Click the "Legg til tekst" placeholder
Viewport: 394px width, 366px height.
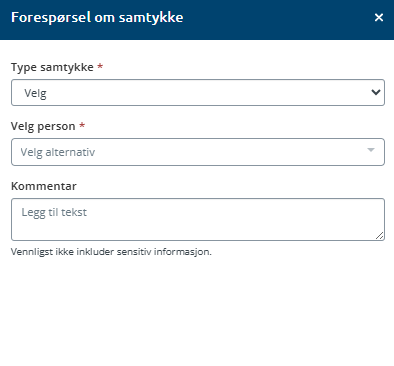coord(54,212)
